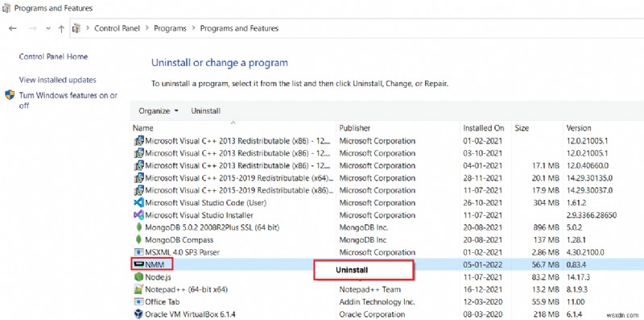
Task: Select Notepad++ (64-bit x64) name
Action: click(187, 289)
